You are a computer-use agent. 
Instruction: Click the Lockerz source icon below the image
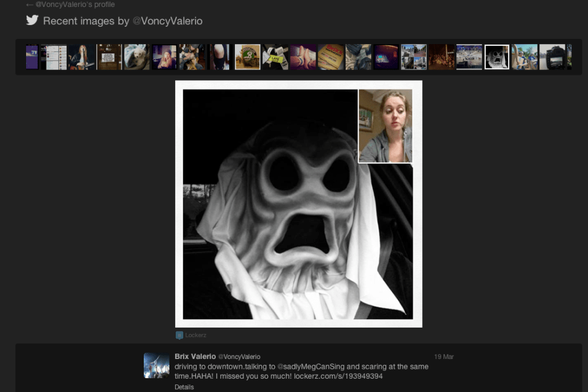click(x=179, y=335)
